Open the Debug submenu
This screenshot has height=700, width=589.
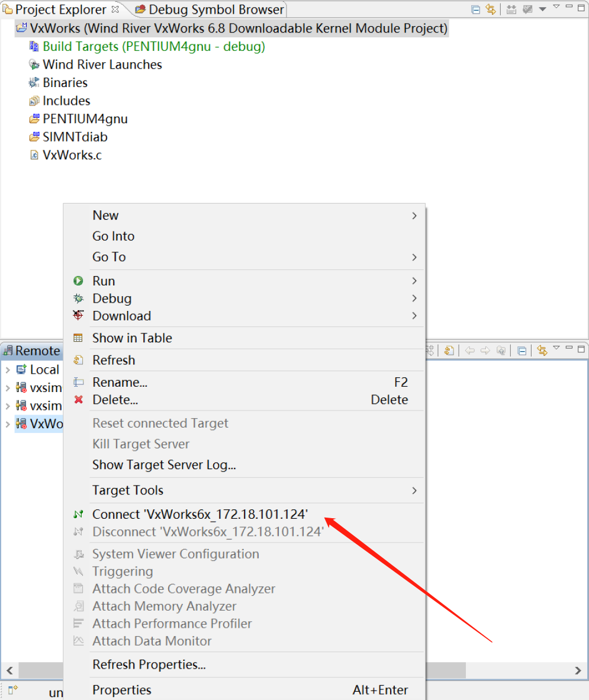pyautogui.click(x=244, y=298)
